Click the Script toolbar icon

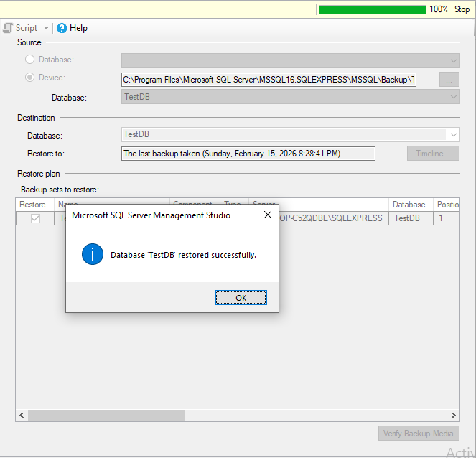point(8,28)
